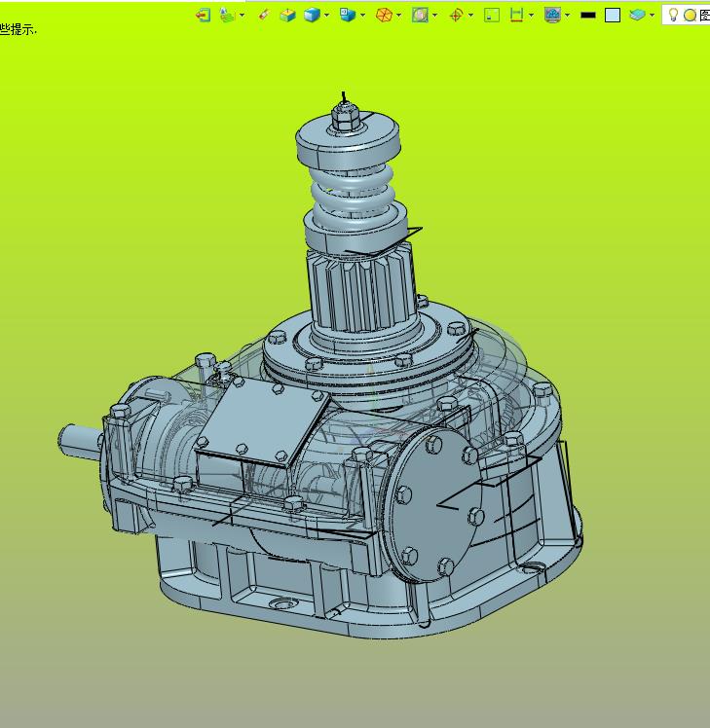Click the shaded blue cube icon
Viewport: 710px width, 728px height.
tap(312, 15)
